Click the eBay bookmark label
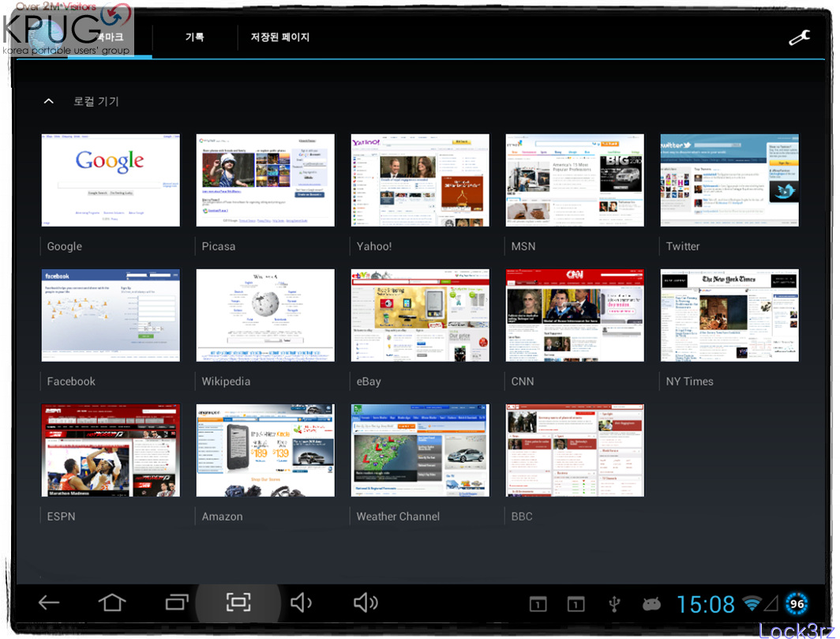This screenshot has width=840, height=639. [369, 382]
